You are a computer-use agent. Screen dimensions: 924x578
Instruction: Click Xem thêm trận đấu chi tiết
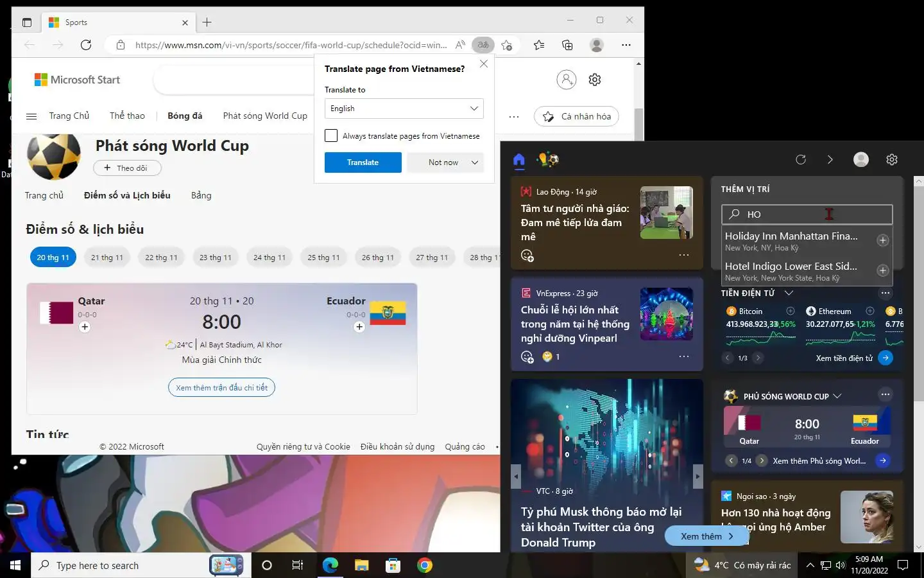pyautogui.click(x=221, y=387)
